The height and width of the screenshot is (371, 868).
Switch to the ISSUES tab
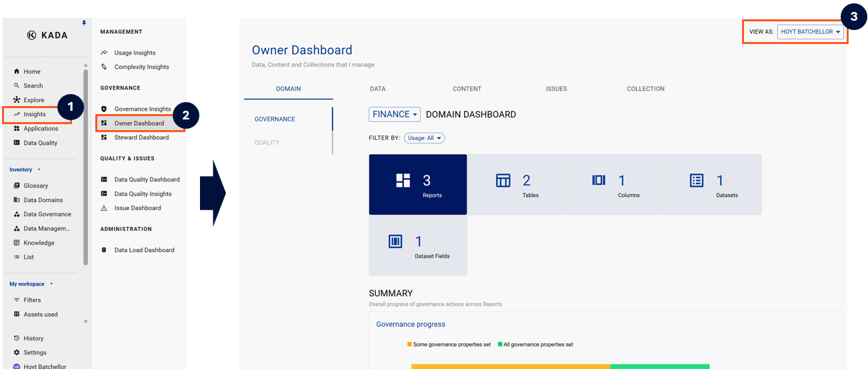point(556,89)
